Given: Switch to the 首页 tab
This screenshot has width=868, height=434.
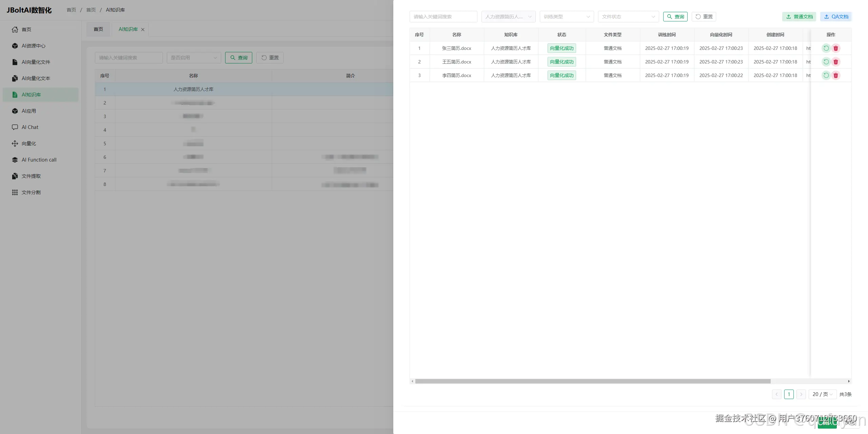Looking at the screenshot, I should [98, 29].
